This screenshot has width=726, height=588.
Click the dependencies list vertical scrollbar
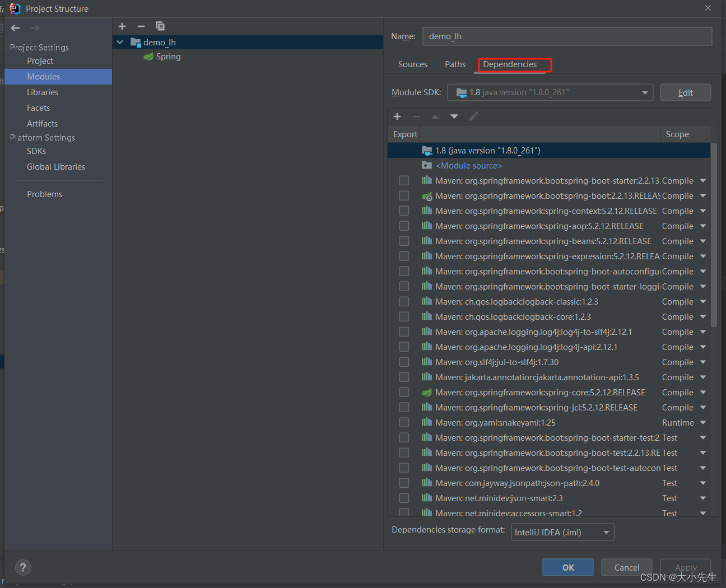[x=714, y=235]
